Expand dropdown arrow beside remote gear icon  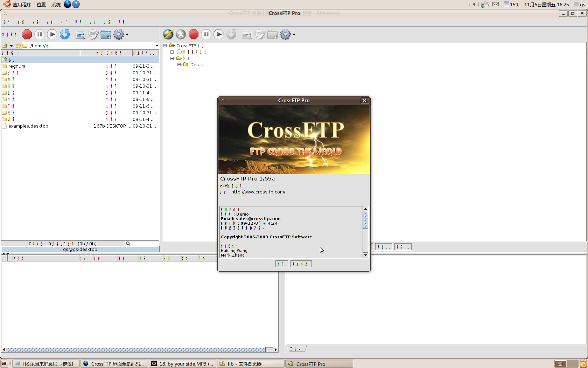pos(294,34)
